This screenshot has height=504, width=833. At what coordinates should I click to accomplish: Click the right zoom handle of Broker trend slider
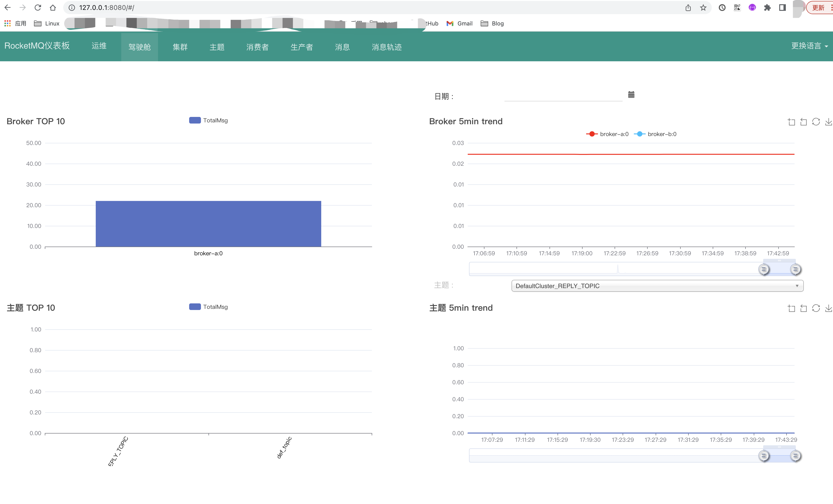[796, 269]
